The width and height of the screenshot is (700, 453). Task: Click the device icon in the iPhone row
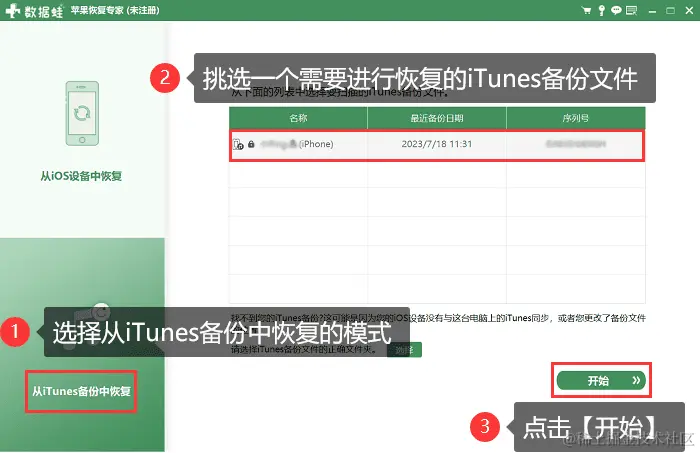238,144
